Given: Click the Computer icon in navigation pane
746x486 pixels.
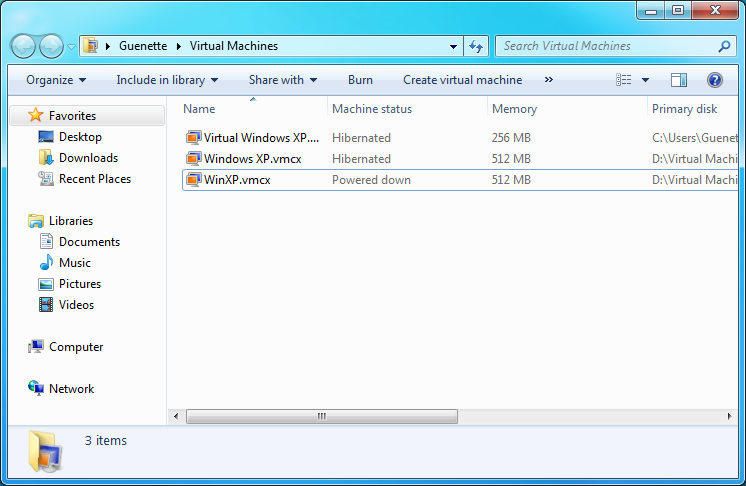Looking at the screenshot, I should [36, 346].
